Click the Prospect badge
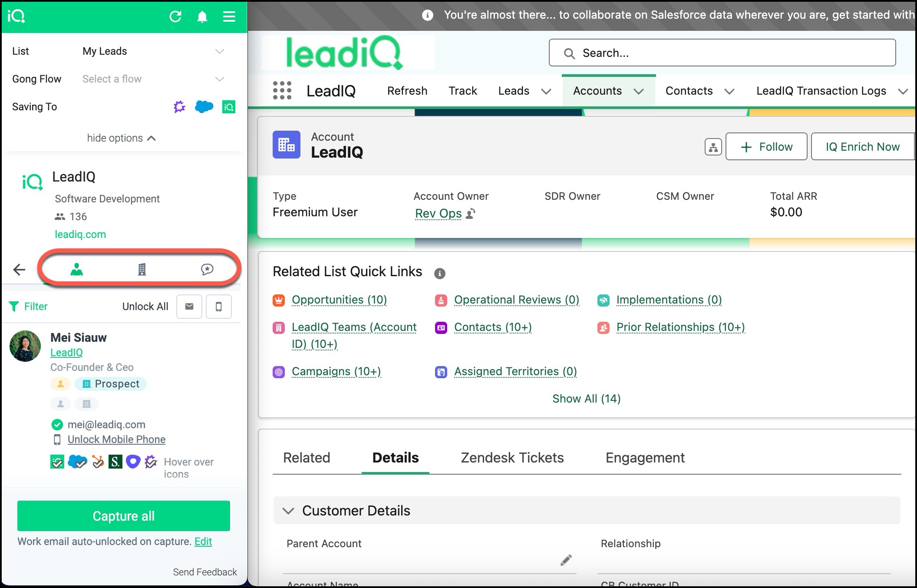Screen dimensions: 917x588 click(111, 384)
